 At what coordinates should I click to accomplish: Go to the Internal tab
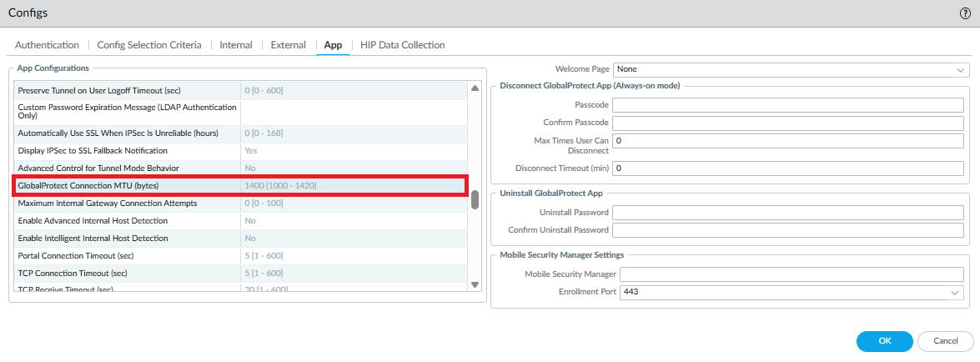(x=236, y=45)
